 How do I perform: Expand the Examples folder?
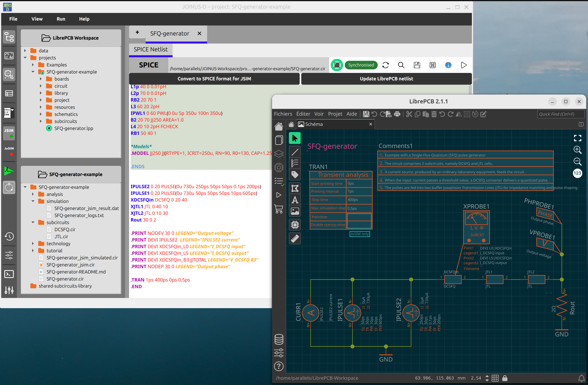click(33, 65)
